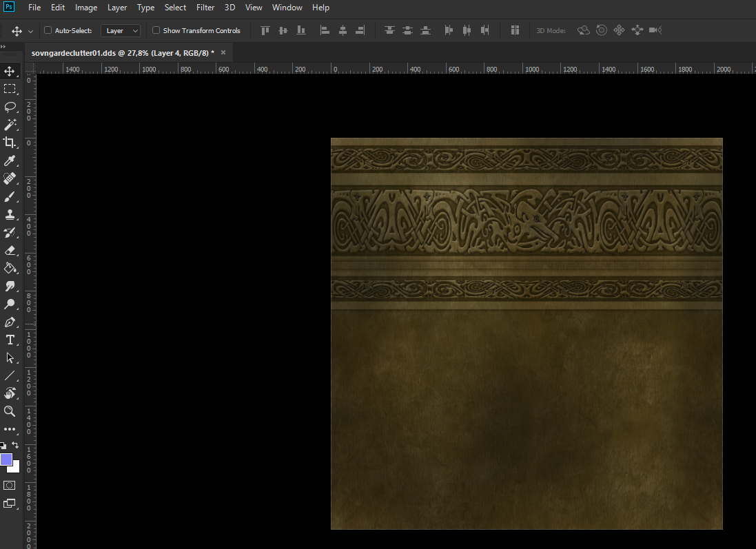Select the Lasso tool
Viewport: 756px width, 549px height.
click(10, 107)
